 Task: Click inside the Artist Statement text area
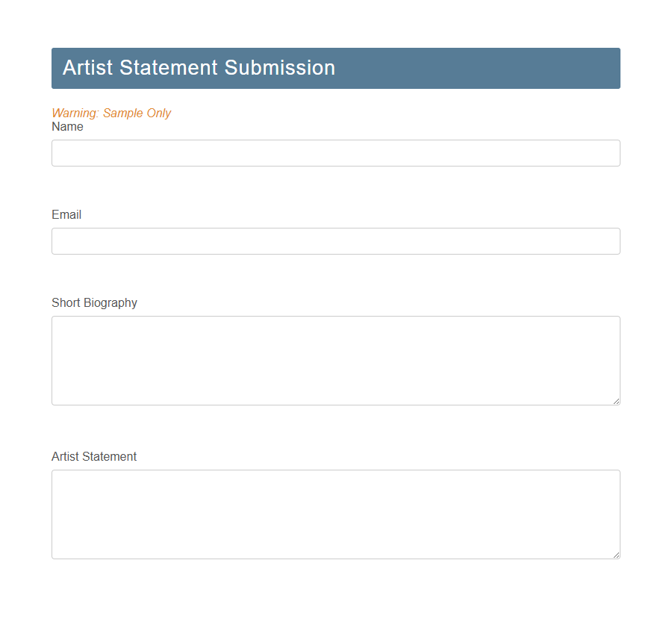pos(335,514)
